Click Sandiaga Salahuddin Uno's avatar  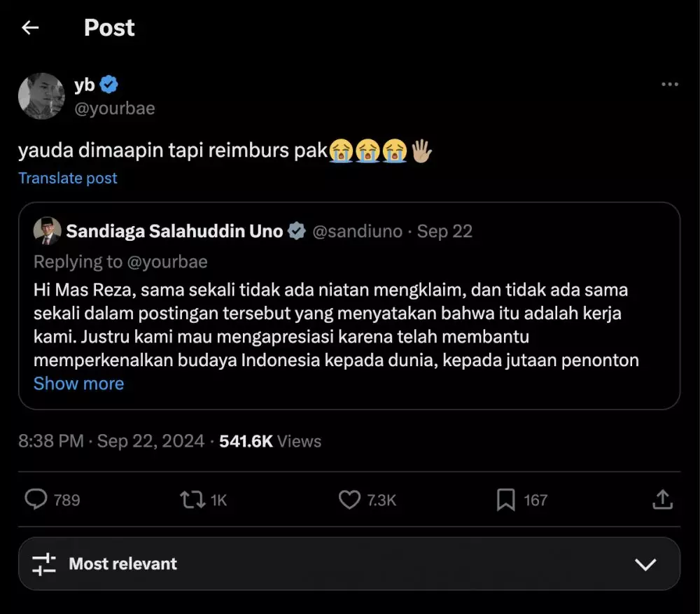[x=47, y=231]
